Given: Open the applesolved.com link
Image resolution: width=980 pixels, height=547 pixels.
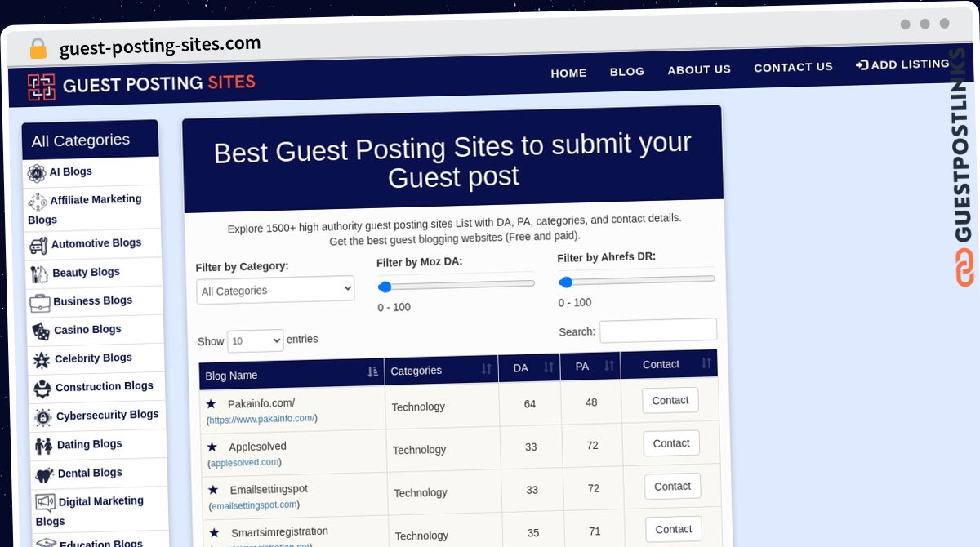Looking at the screenshot, I should pos(245,462).
